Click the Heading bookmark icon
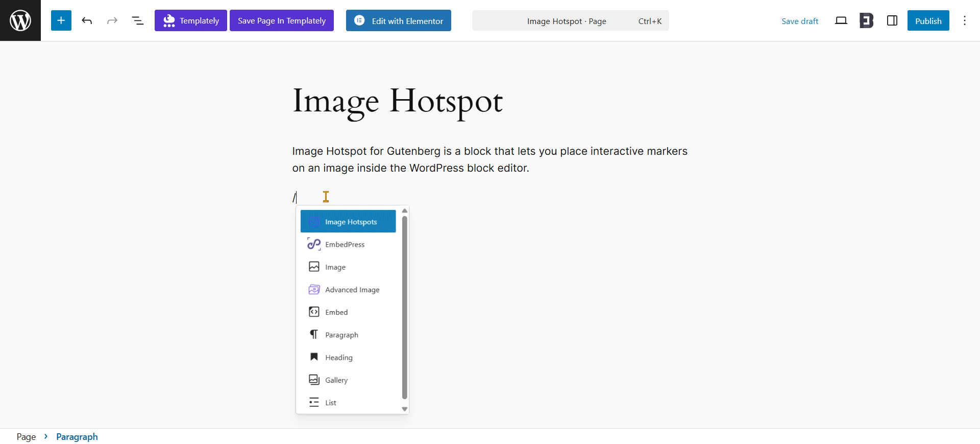This screenshot has height=444, width=980. click(x=314, y=357)
